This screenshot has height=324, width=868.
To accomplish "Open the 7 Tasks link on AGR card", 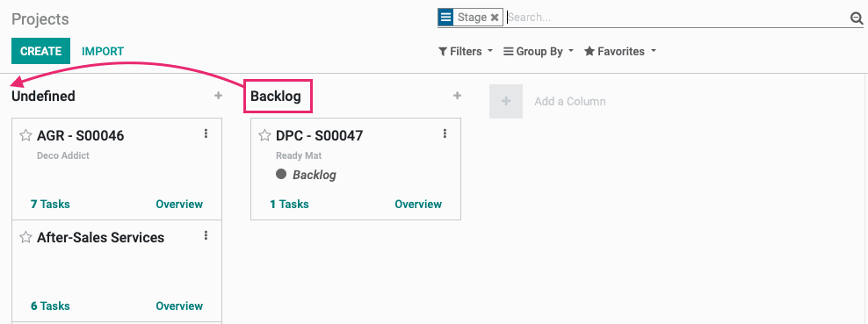I will click(50, 204).
